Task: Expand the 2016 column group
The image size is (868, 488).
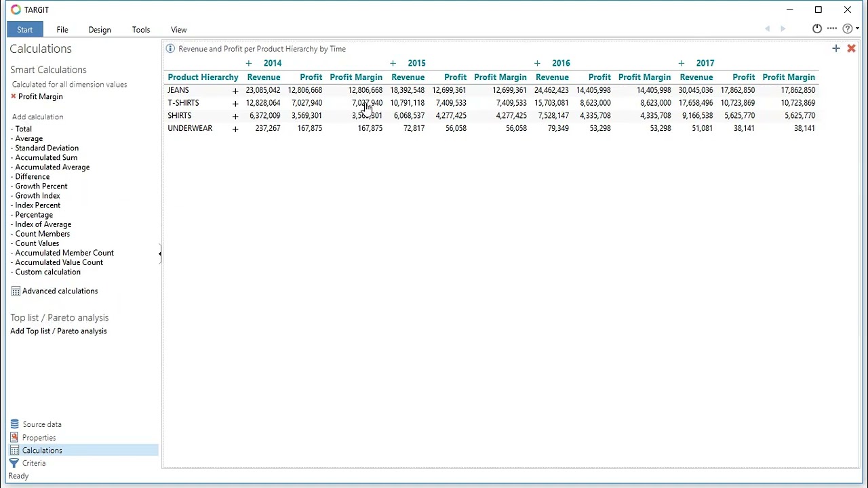Action: tap(537, 64)
